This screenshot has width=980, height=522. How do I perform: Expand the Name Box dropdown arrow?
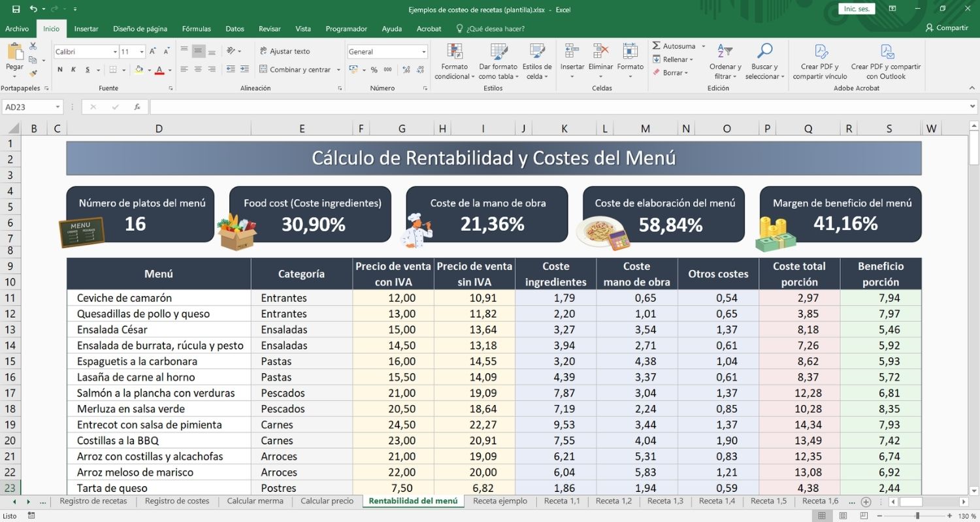coord(58,106)
